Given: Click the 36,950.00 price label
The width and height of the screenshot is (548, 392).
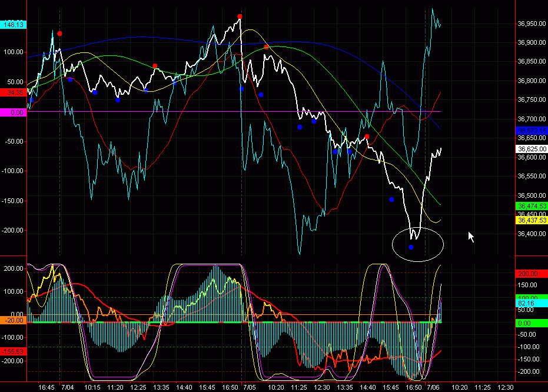Looking at the screenshot, I should point(532,24).
